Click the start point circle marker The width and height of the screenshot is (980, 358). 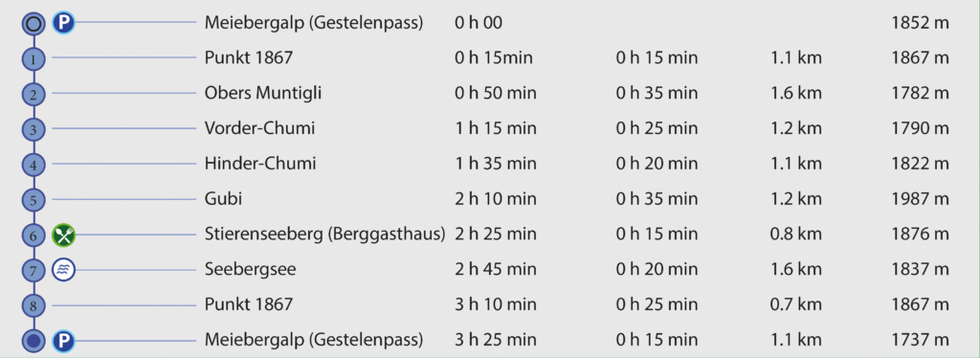point(33,24)
